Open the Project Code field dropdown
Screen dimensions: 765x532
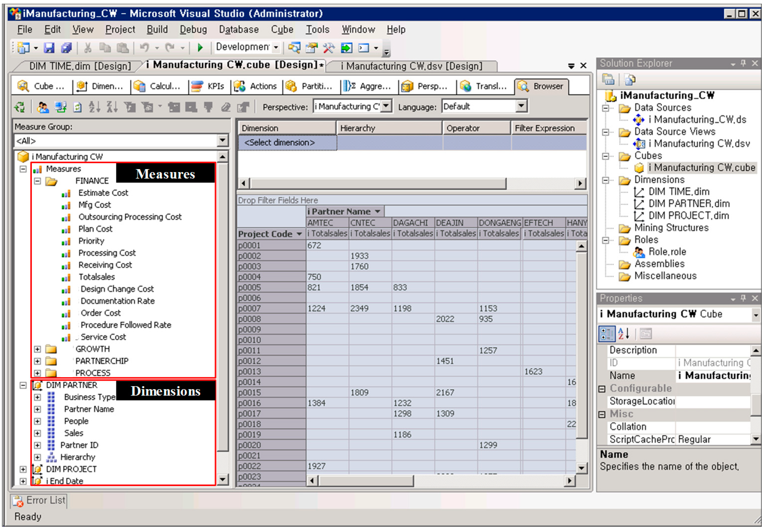tap(299, 234)
